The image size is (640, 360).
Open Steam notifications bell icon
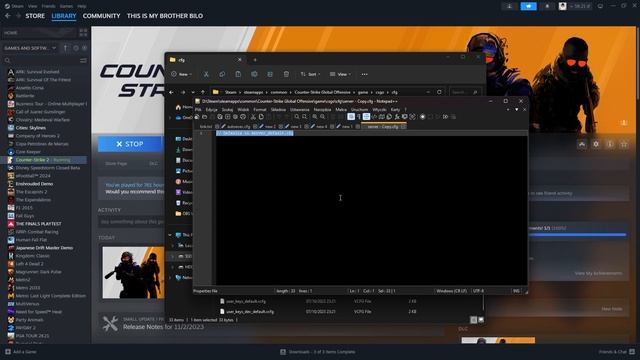547,6
